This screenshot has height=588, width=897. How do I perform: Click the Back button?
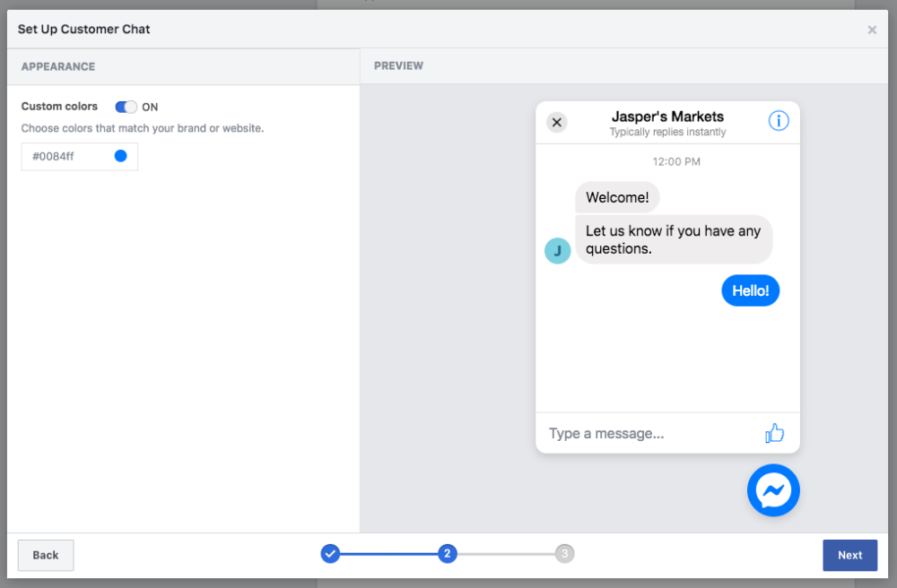pyautogui.click(x=46, y=555)
